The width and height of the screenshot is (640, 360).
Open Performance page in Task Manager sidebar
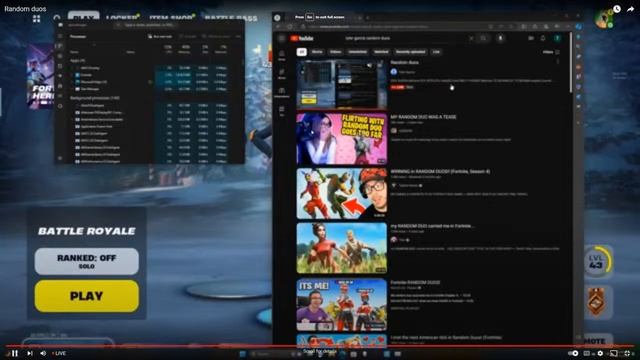[x=60, y=56]
